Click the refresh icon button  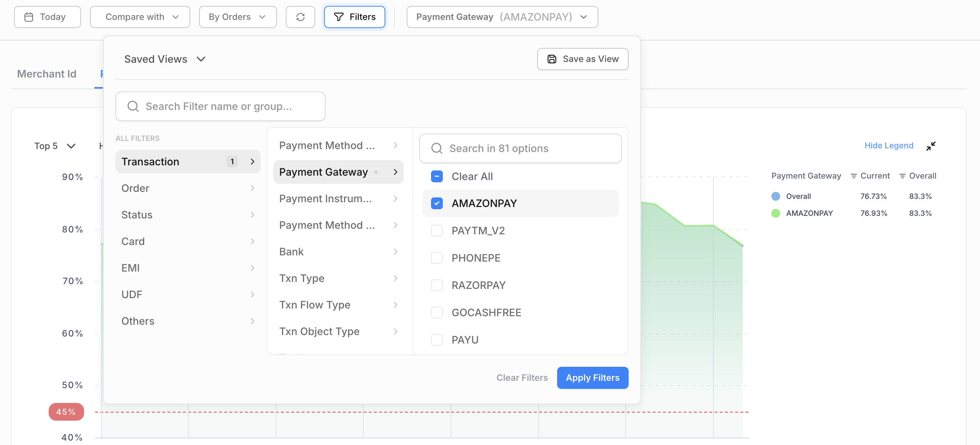(300, 17)
